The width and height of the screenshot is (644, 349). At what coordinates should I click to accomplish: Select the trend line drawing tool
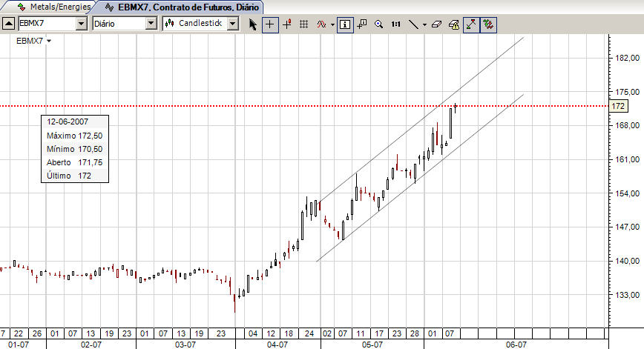[x=414, y=24]
